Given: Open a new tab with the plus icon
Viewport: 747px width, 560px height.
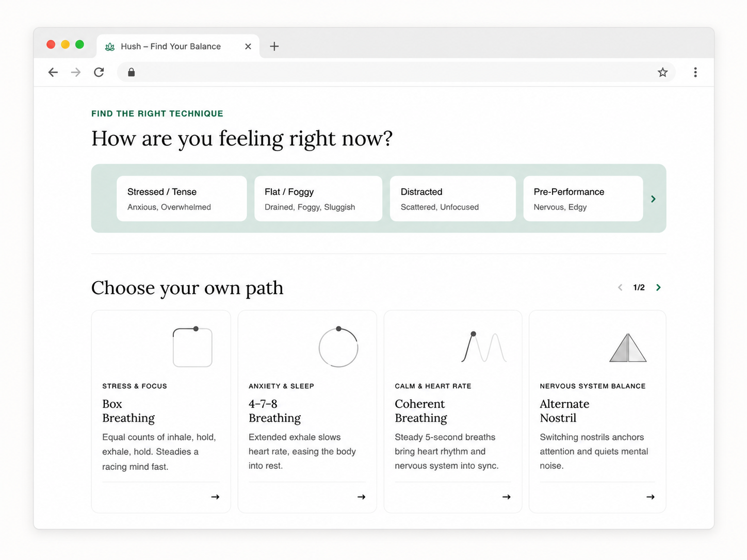Looking at the screenshot, I should click(x=274, y=46).
